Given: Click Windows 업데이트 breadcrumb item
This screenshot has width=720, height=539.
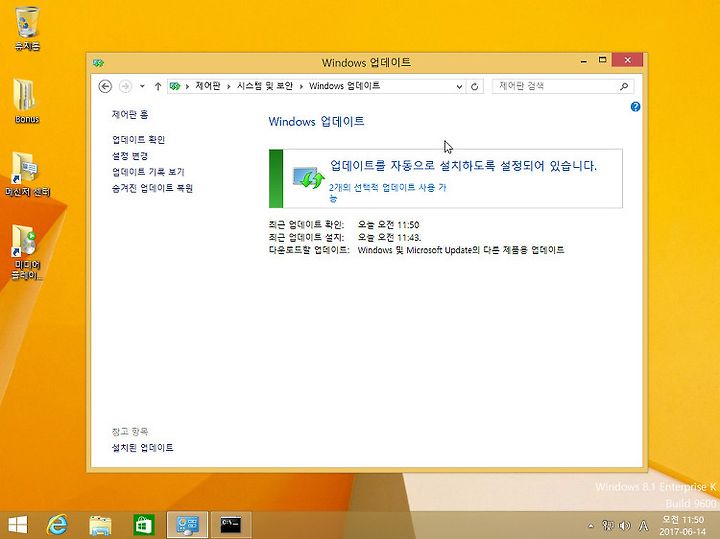Looking at the screenshot, I should pyautogui.click(x=344, y=86).
